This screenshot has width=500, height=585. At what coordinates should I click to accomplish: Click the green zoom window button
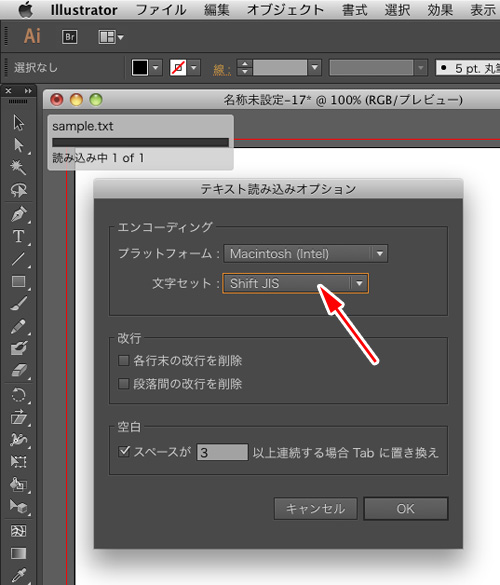tap(96, 100)
